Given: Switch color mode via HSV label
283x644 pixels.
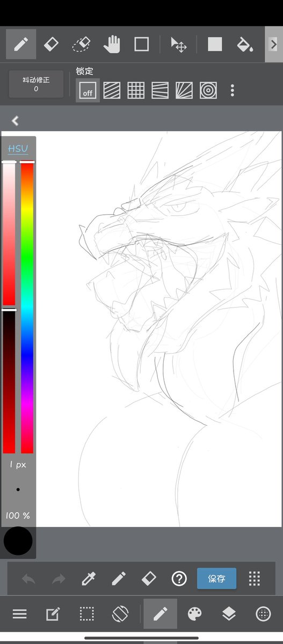Looking at the screenshot, I should [x=18, y=149].
